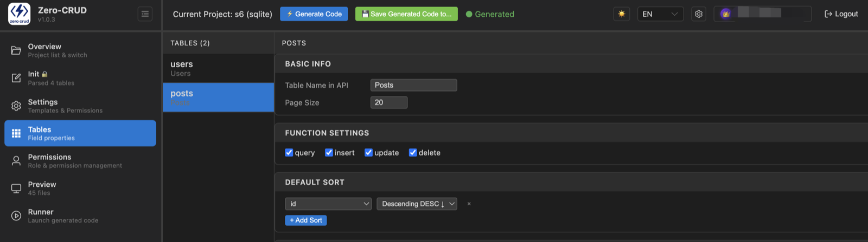Click the Settings gear icon in sidebar
Screen dimensions: 868x242
[x=16, y=106]
